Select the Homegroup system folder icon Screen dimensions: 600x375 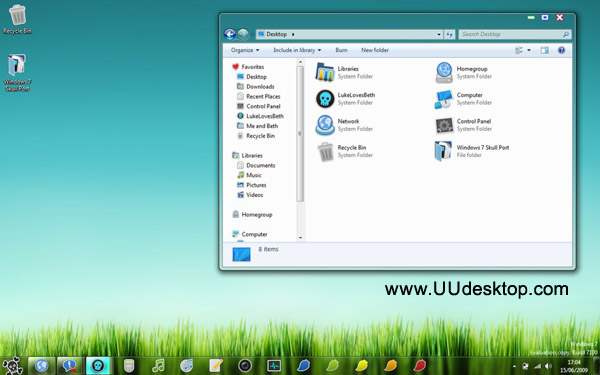[x=444, y=72]
